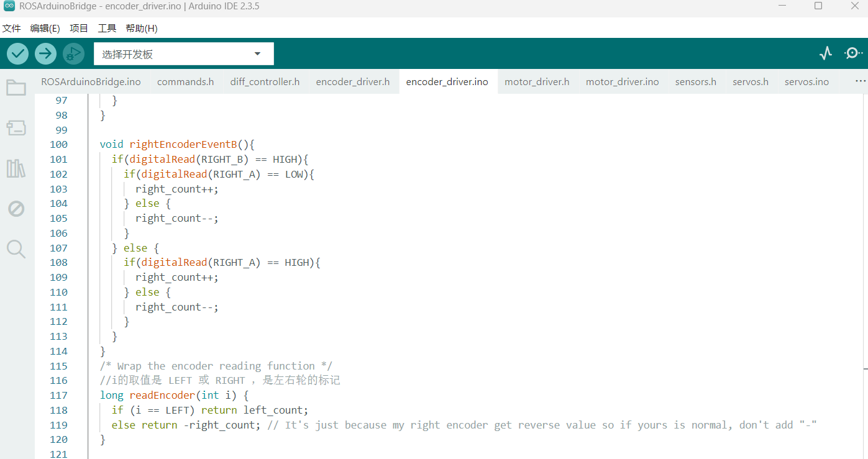
Task: Click line number 117 in the gutter
Action: click(58, 396)
